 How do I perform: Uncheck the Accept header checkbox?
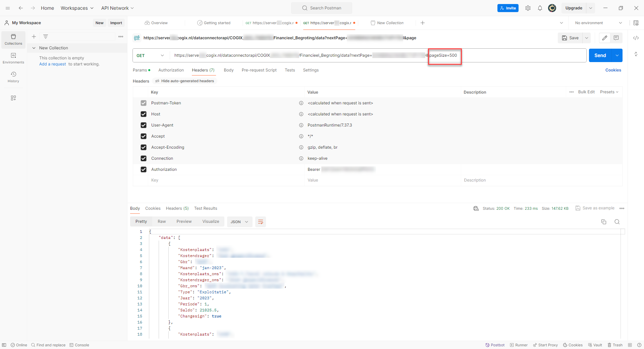point(144,136)
